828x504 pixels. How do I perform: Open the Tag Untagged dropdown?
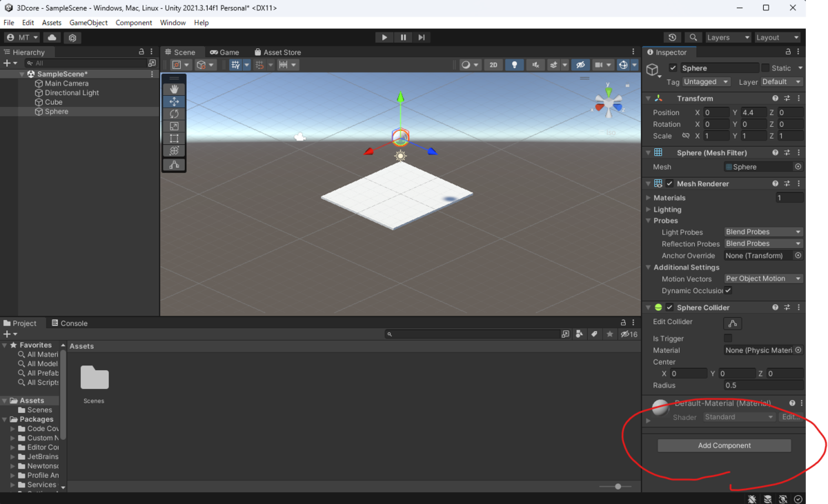[x=707, y=81]
